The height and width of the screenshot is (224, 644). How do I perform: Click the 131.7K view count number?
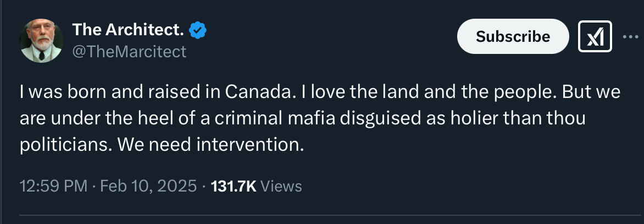click(234, 186)
